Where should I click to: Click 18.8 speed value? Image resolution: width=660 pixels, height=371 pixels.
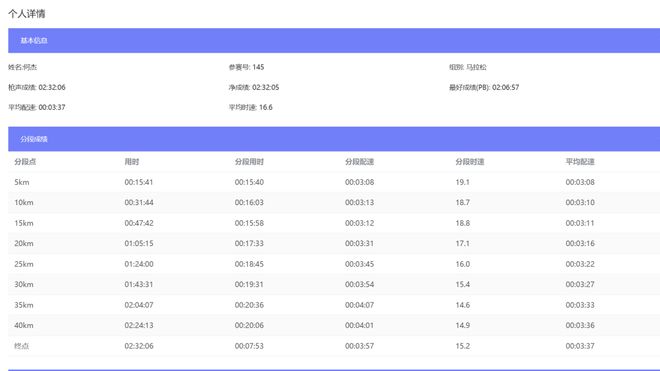tap(462, 223)
